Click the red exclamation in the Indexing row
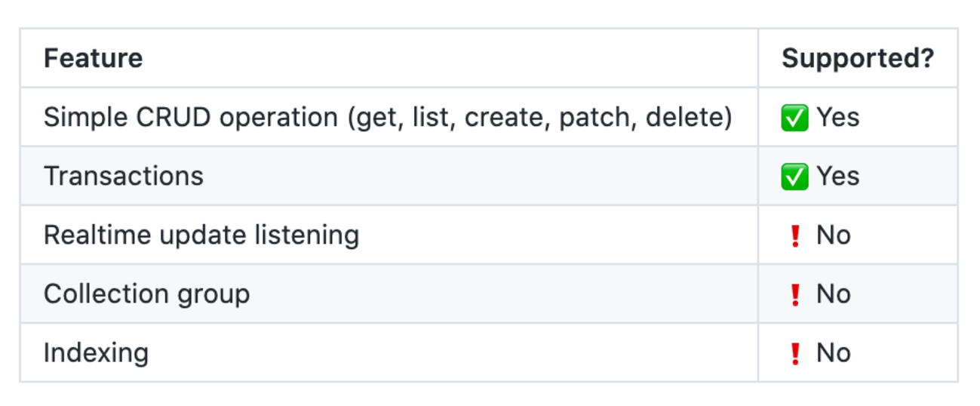980x406 pixels. point(794,353)
